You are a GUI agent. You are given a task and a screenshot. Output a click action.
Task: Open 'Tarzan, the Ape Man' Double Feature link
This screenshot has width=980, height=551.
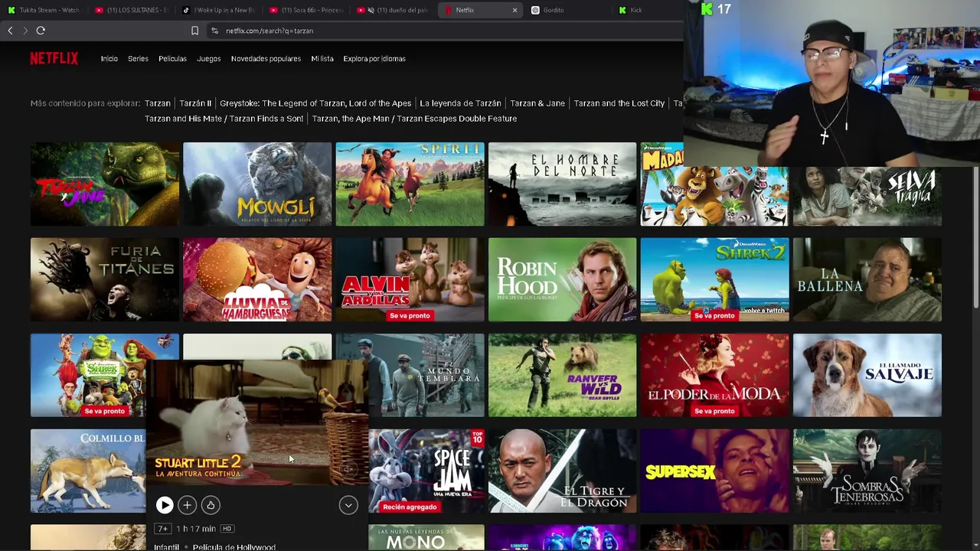click(x=414, y=119)
